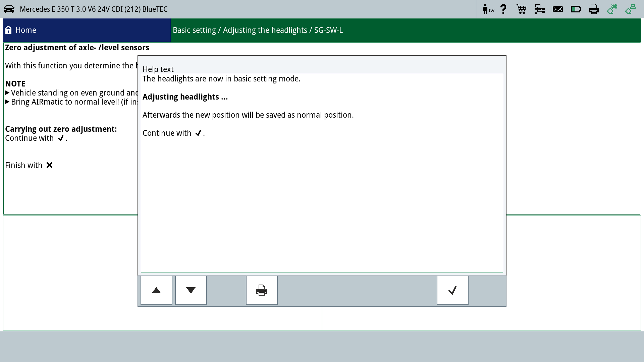Image resolution: width=644 pixels, height=362 pixels.
Task: Click the green vehicle connection icon
Action: tap(612, 9)
